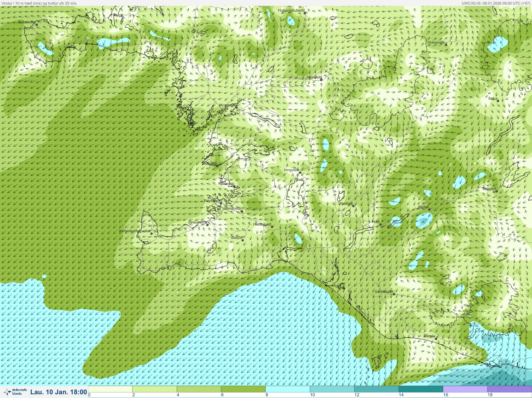Viewport: 532px width, 398px height.
Task: Select the 6–8 m/s dark green swatch
Action: tap(243, 389)
